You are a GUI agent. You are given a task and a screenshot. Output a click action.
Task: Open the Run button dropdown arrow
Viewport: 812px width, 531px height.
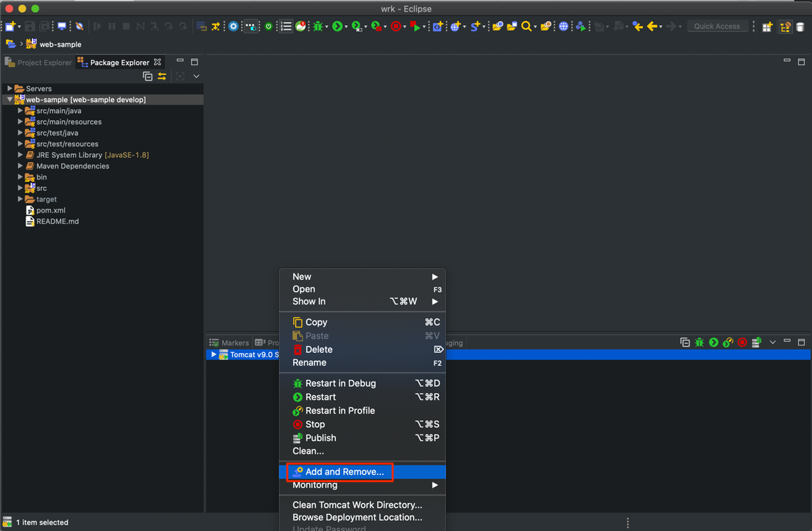(346, 27)
